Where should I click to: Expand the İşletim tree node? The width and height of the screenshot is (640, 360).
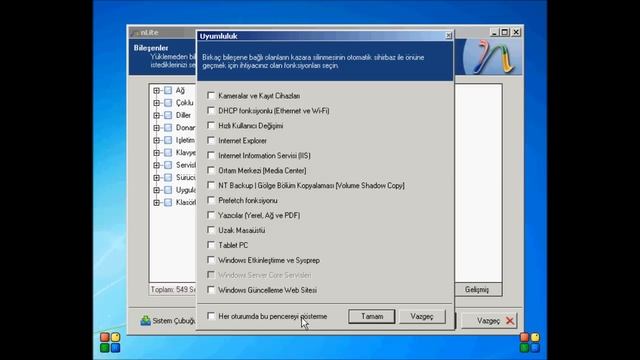pyautogui.click(x=156, y=140)
